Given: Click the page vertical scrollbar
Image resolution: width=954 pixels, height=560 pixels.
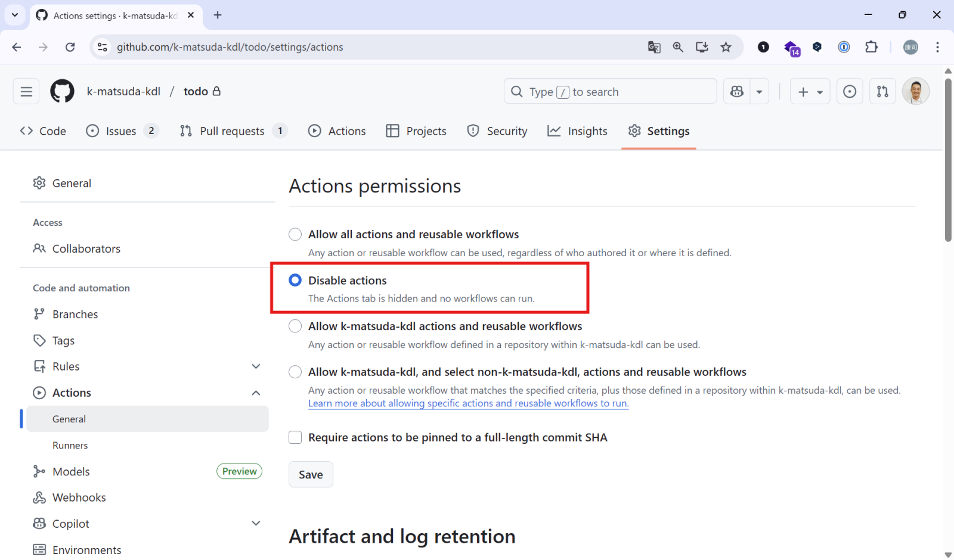Looking at the screenshot, I should point(948,161).
